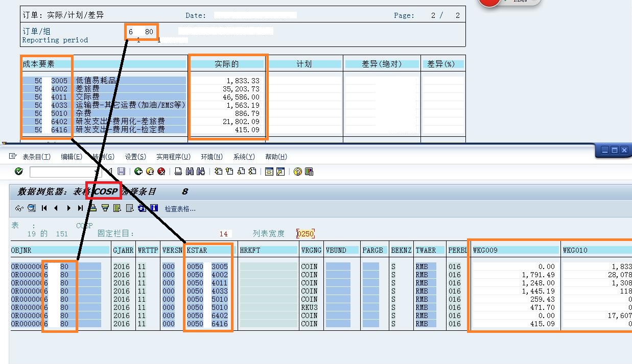The height and width of the screenshot is (364, 632).
Task: Go to last page icon in standard toolbar
Action: pos(252,172)
